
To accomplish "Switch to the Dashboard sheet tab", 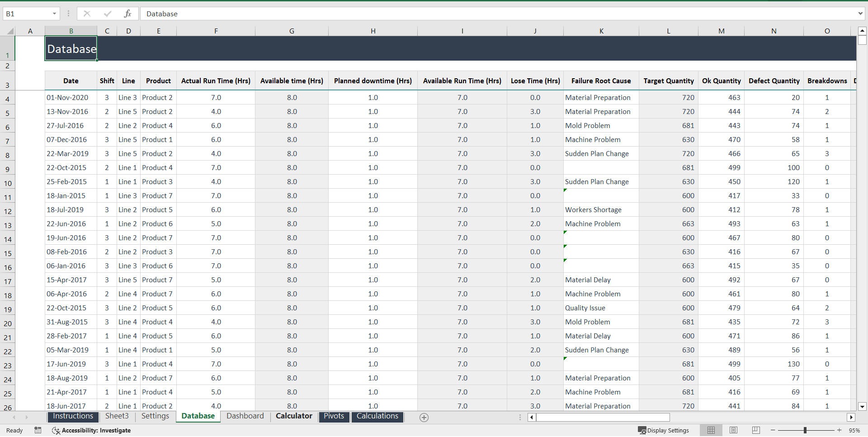I will pyautogui.click(x=245, y=416).
